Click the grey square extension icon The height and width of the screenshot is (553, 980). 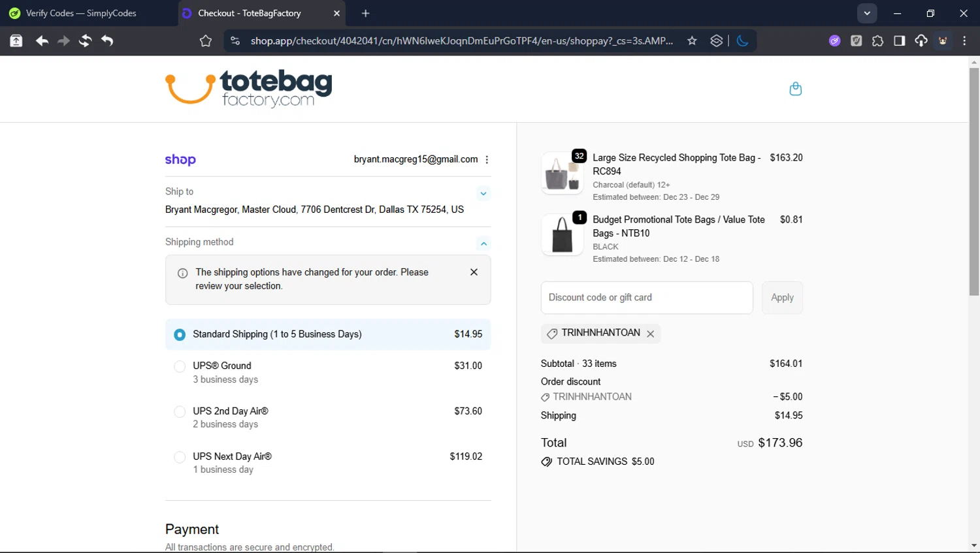[x=857, y=41]
